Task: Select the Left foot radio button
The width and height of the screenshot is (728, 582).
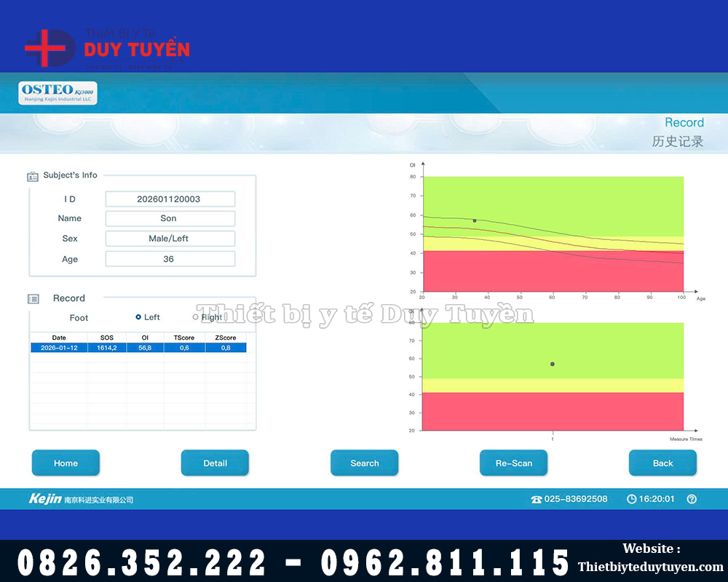Action: coord(138,317)
